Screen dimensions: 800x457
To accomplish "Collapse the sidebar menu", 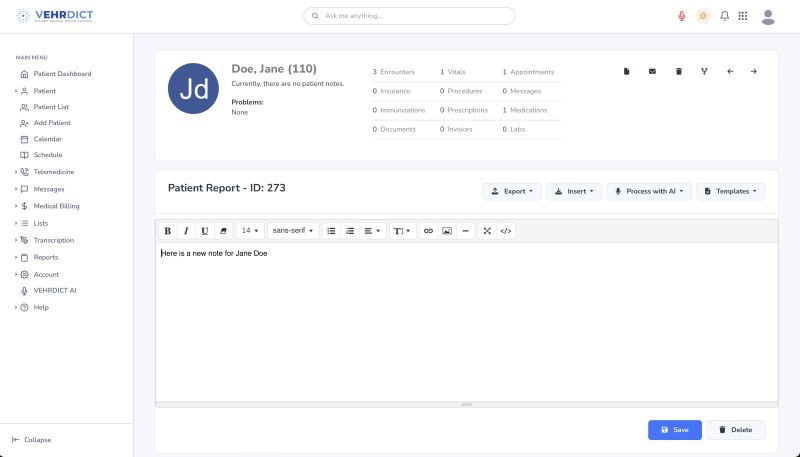I will click(x=32, y=440).
